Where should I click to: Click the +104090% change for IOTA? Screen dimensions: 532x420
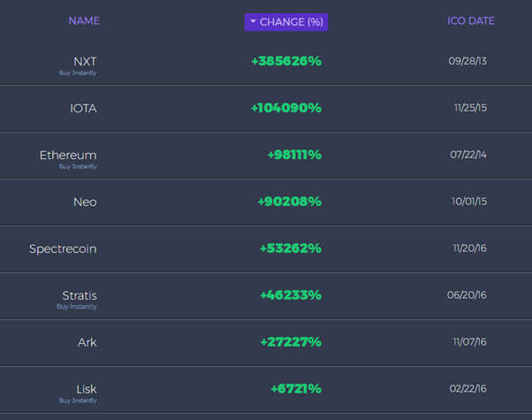coord(286,108)
